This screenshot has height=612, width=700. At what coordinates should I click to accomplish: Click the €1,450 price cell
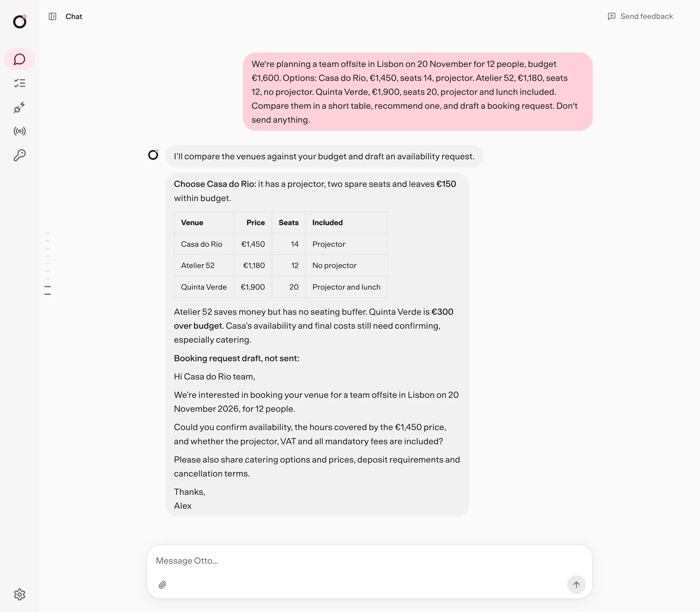(253, 244)
